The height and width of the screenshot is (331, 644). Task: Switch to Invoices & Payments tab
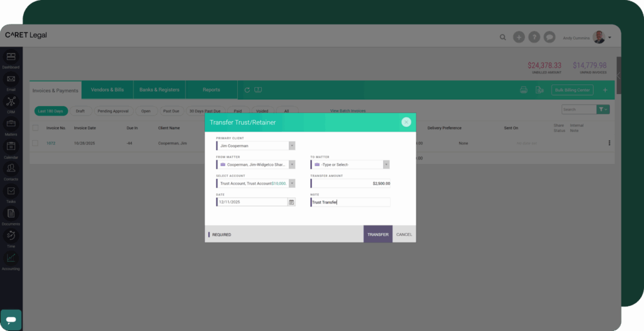(55, 90)
